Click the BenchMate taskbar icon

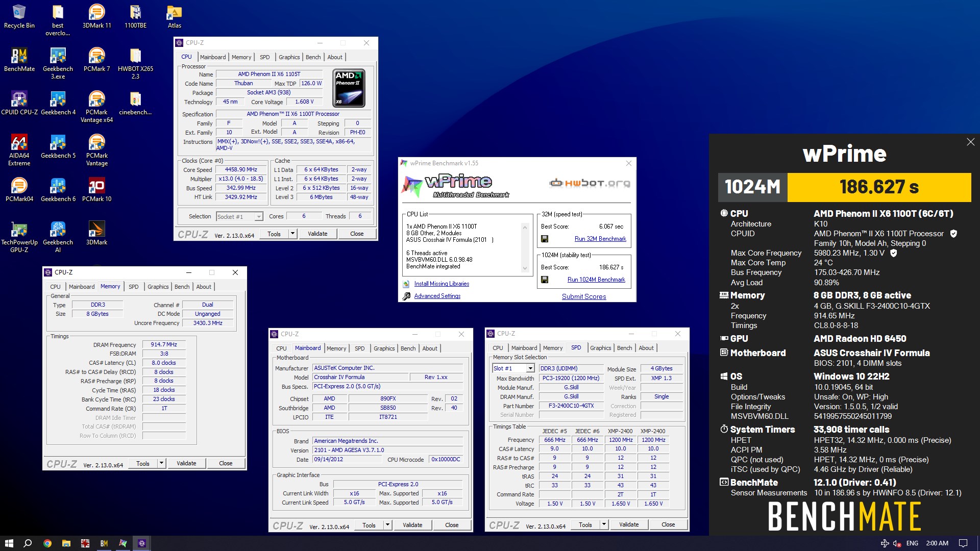[x=104, y=543]
